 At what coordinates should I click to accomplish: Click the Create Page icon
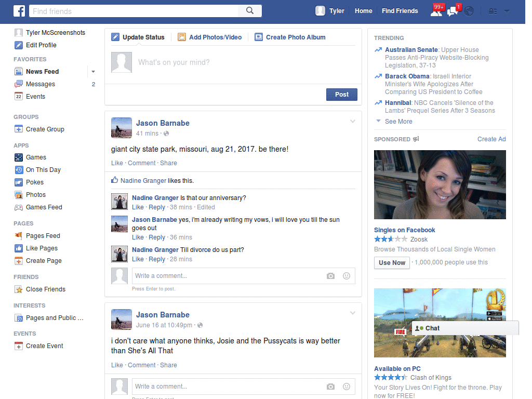tap(19, 261)
